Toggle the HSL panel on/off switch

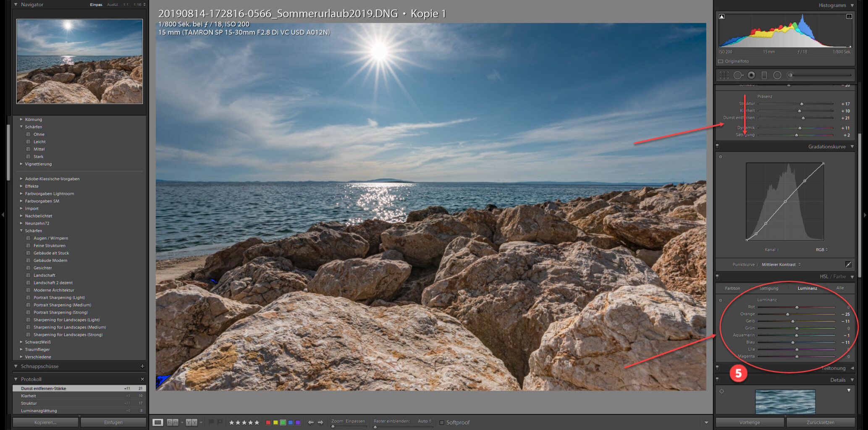(717, 276)
